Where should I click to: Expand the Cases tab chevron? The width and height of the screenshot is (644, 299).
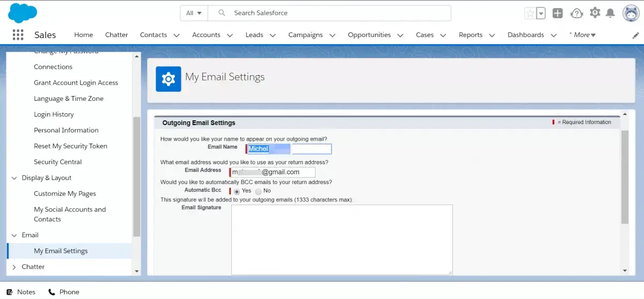(x=443, y=35)
